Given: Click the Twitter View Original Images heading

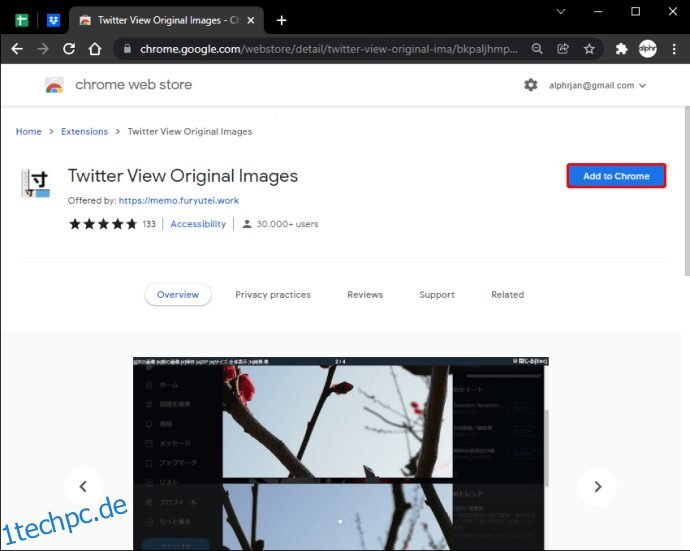Looking at the screenshot, I should click(183, 176).
